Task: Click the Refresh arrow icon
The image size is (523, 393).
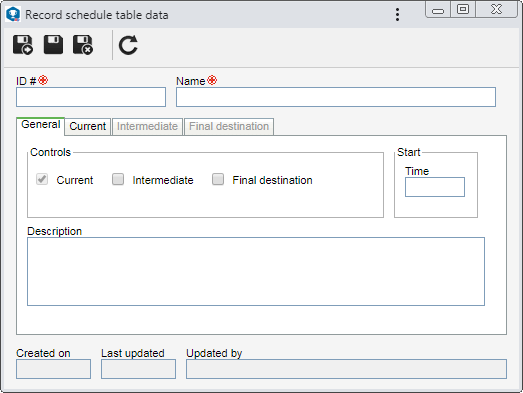Action: coord(128,45)
